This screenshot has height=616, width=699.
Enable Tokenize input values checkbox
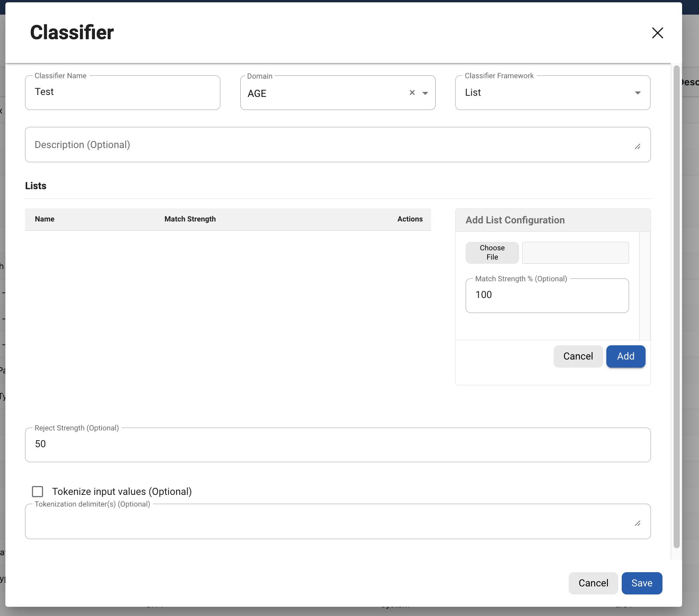coord(38,492)
